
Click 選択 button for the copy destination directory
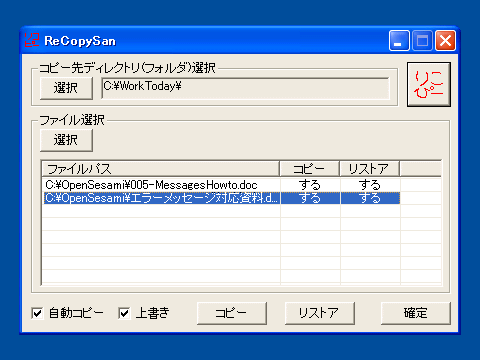66,88
